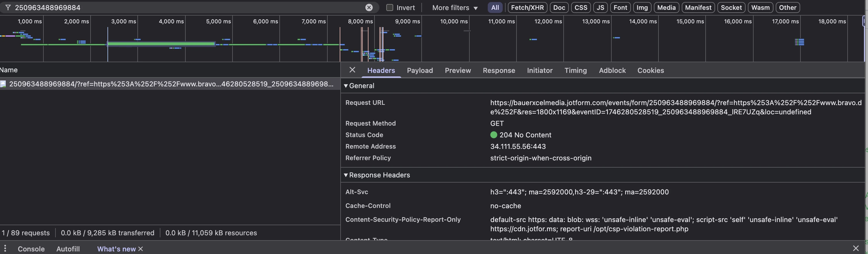Screen dimensions: 868x254
Task: Click the green status code indicator dot
Action: pyautogui.click(x=493, y=135)
